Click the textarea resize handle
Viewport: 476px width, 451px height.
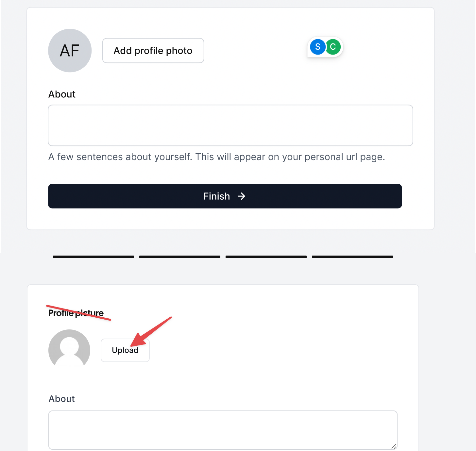394,447
